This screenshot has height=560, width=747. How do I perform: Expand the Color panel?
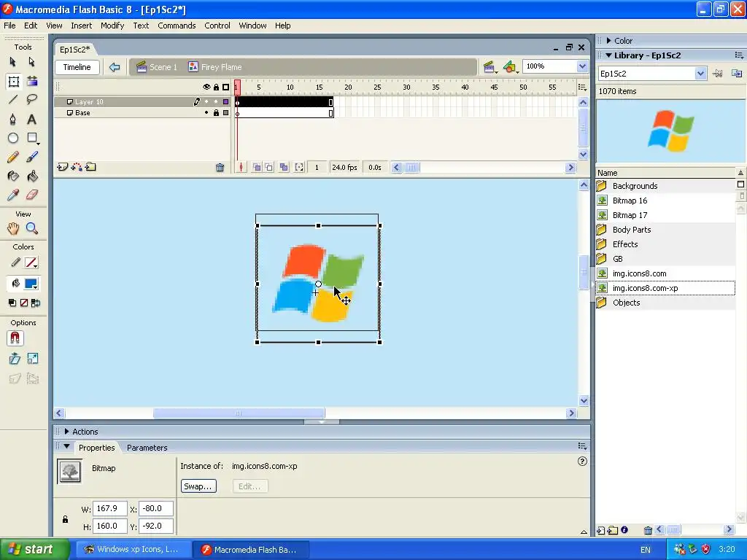(609, 41)
